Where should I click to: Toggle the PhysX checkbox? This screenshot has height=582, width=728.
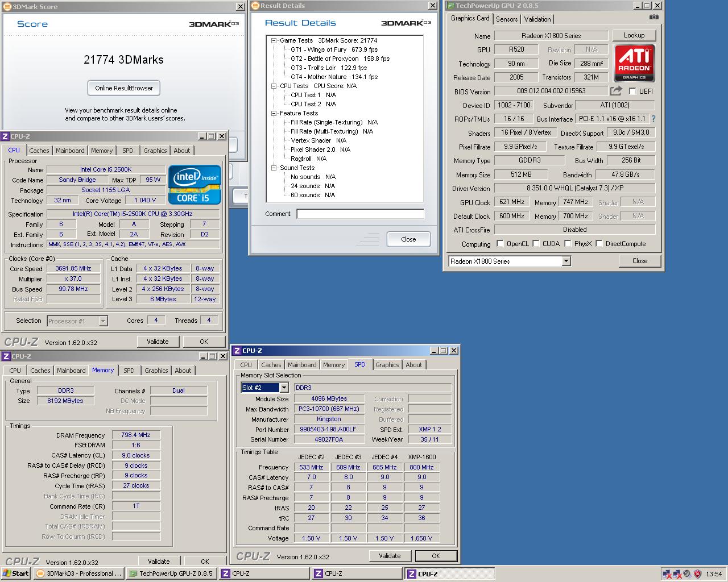(568, 244)
